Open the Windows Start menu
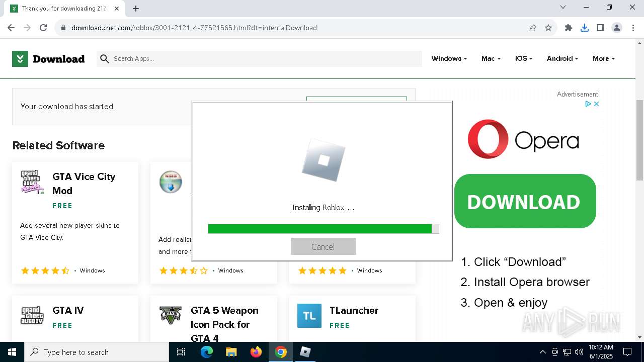Viewport: 644px width, 362px height. pos(12,352)
